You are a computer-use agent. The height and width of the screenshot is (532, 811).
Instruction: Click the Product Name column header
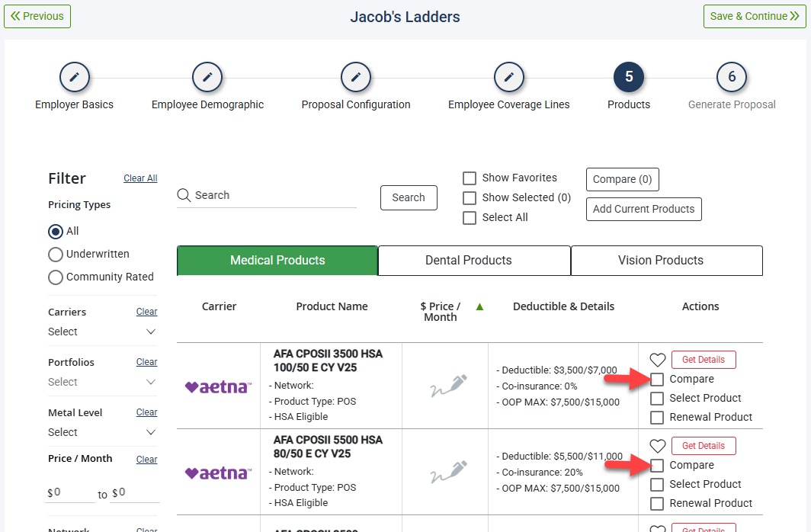pos(332,306)
